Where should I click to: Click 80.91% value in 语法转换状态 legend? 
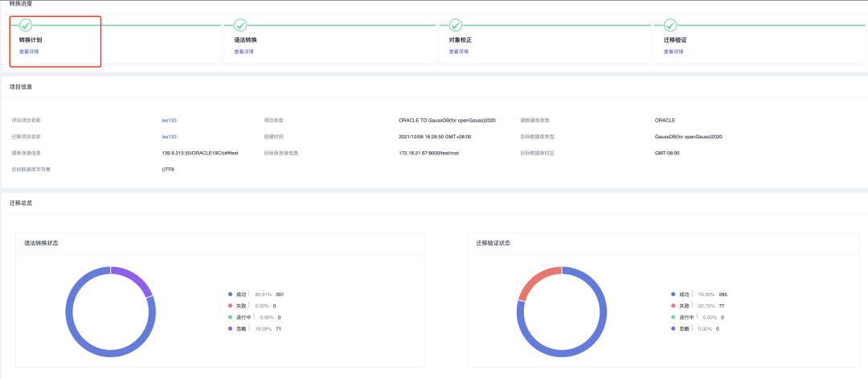tap(262, 295)
